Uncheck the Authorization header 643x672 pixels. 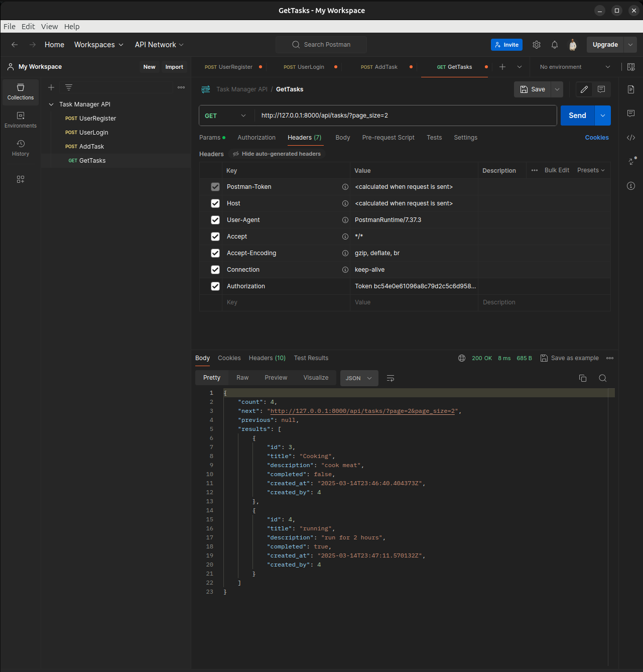coord(215,286)
